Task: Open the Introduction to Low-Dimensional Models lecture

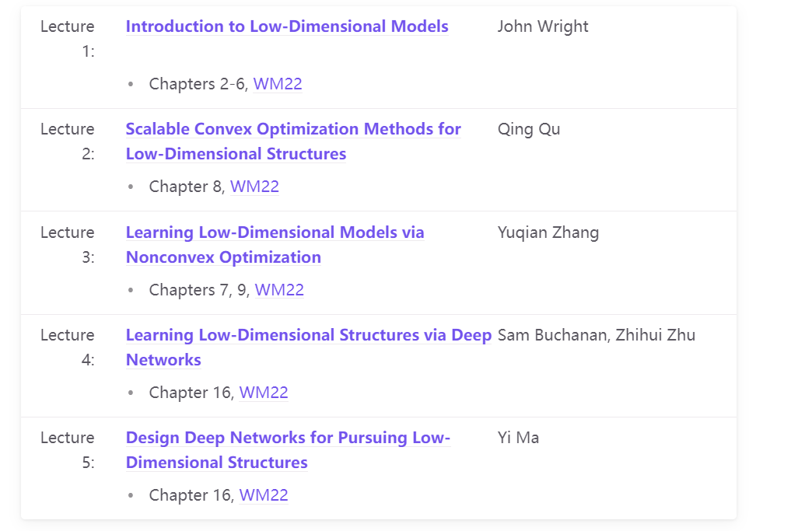Action: click(287, 26)
